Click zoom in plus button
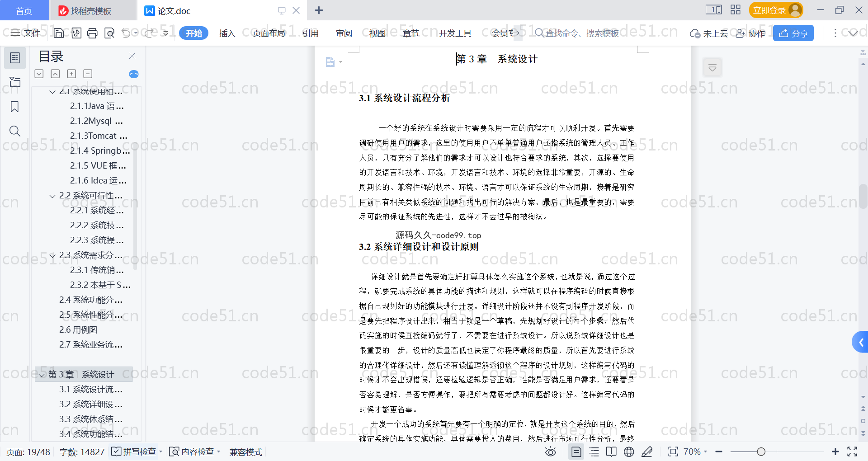The image size is (868, 461). coord(835,452)
